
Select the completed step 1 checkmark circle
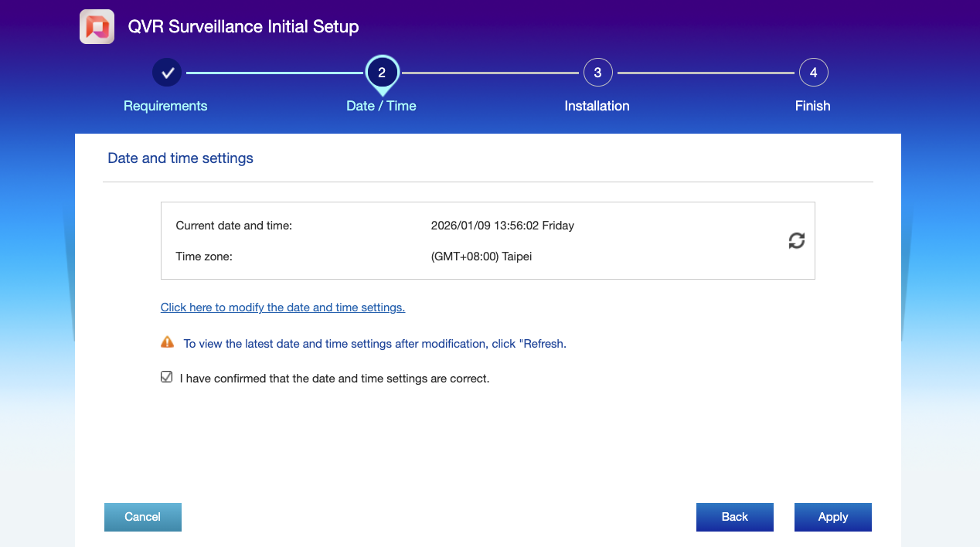(x=167, y=73)
